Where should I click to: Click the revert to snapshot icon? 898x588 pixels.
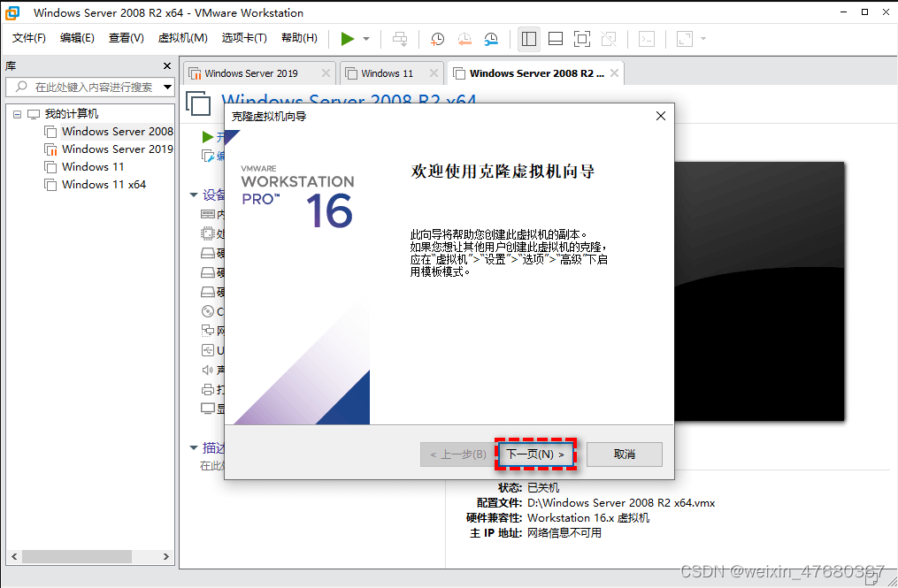tap(464, 39)
